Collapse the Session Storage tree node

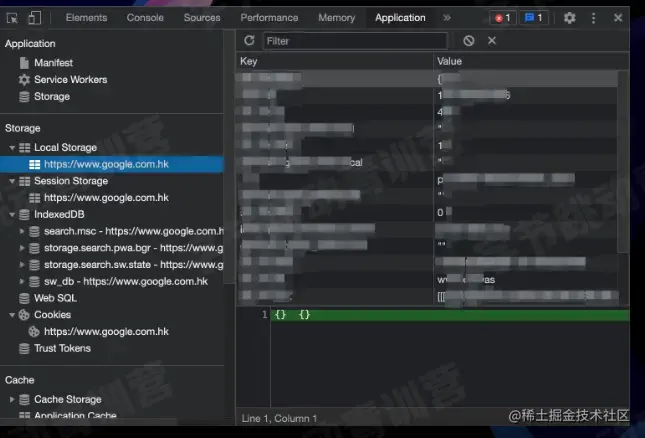click(x=12, y=181)
